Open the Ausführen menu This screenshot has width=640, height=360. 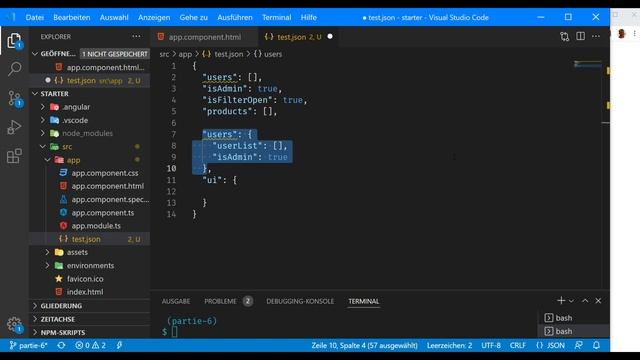pyautogui.click(x=235, y=18)
